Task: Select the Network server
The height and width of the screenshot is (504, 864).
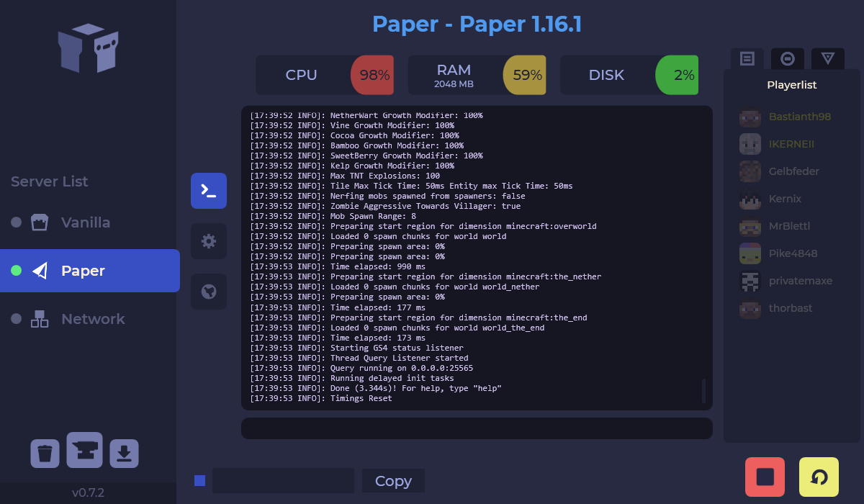Action: click(x=90, y=319)
